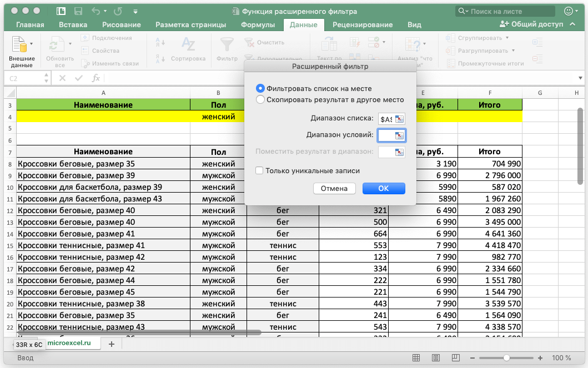Open the Главная tab
Screen dimensions: 588x368
click(x=30, y=25)
